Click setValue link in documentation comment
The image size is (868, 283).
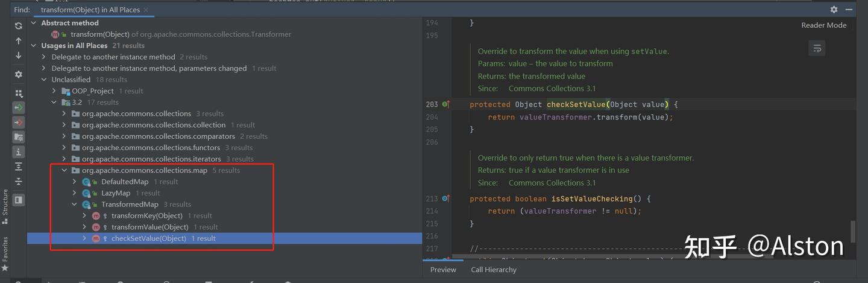(x=649, y=51)
